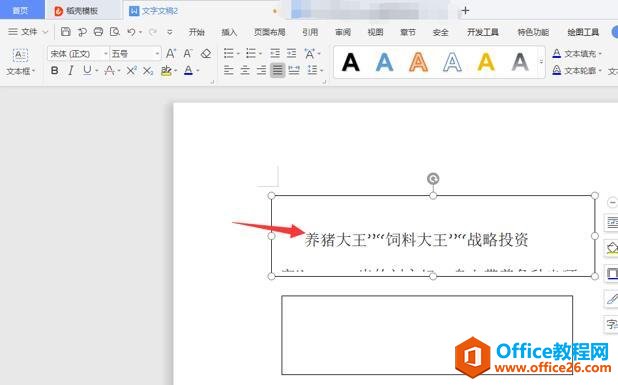Open the 安全 ribbon tab

pos(440,32)
